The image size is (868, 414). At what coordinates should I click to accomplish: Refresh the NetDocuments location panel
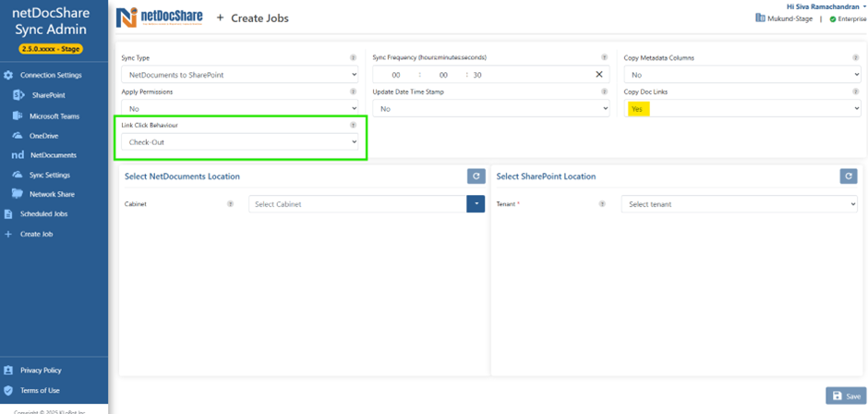click(476, 177)
